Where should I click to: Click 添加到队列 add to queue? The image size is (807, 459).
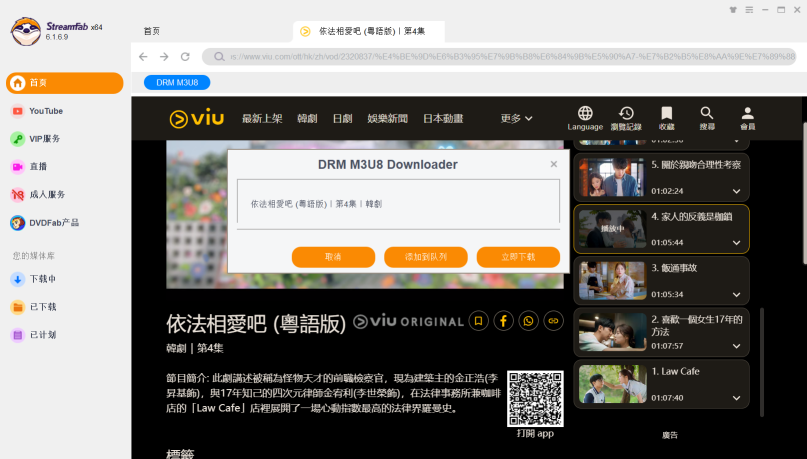click(x=426, y=257)
